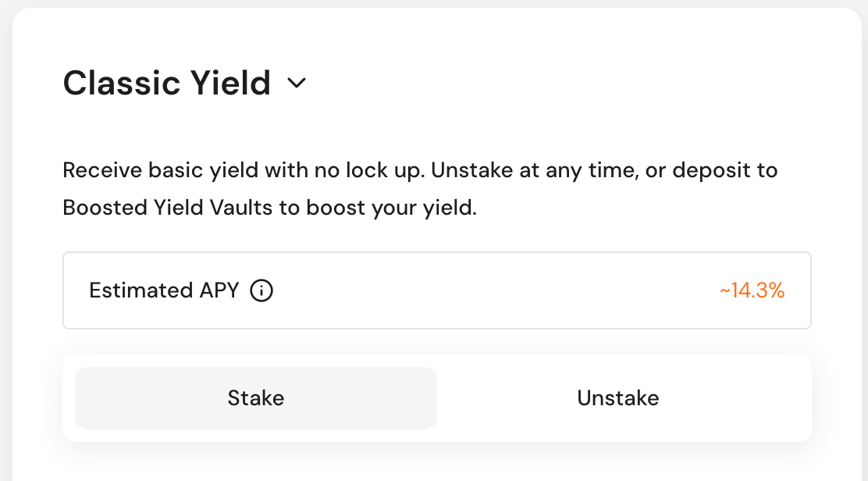This screenshot has width=868, height=481.
Task: Click the orange ~14.3% APY value
Action: [752, 291]
